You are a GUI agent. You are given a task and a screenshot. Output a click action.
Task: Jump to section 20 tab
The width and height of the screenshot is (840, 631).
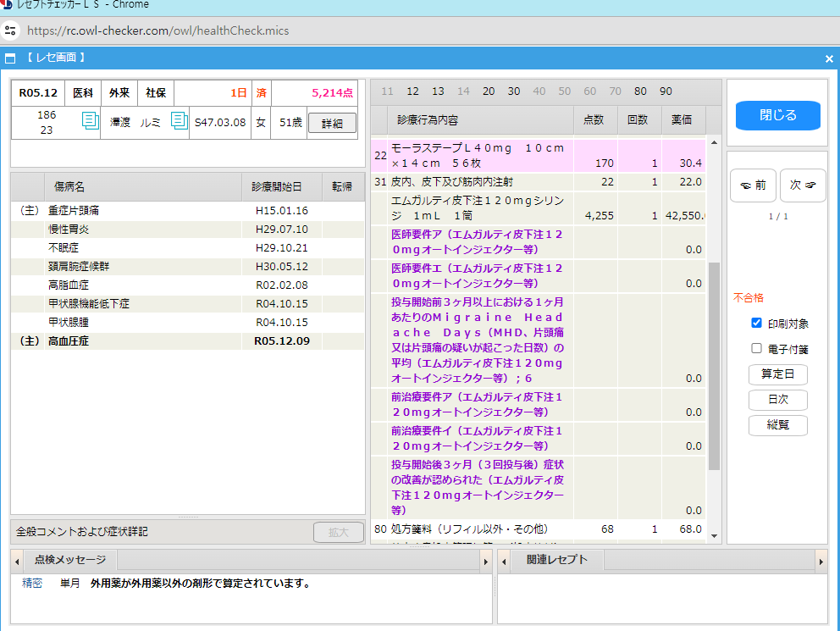tap(489, 91)
